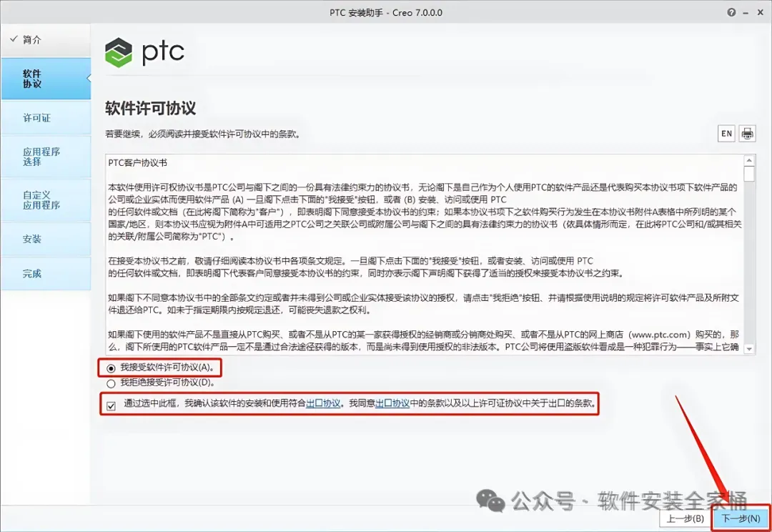This screenshot has width=772, height=532.
Task: Toggle the export agreement confirmation checkbox
Action: (x=112, y=406)
